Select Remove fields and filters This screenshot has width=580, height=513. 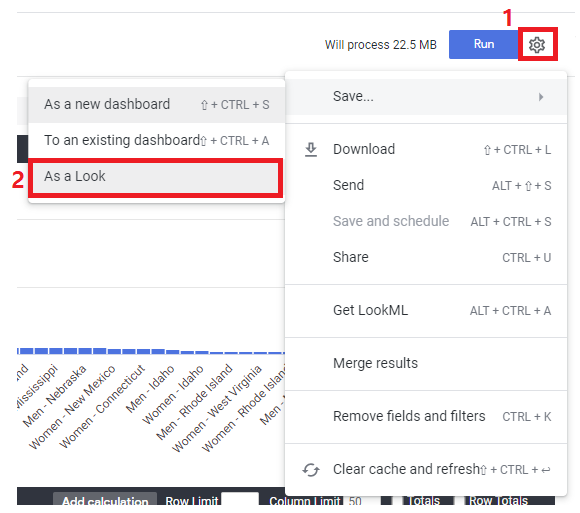[x=426, y=416]
